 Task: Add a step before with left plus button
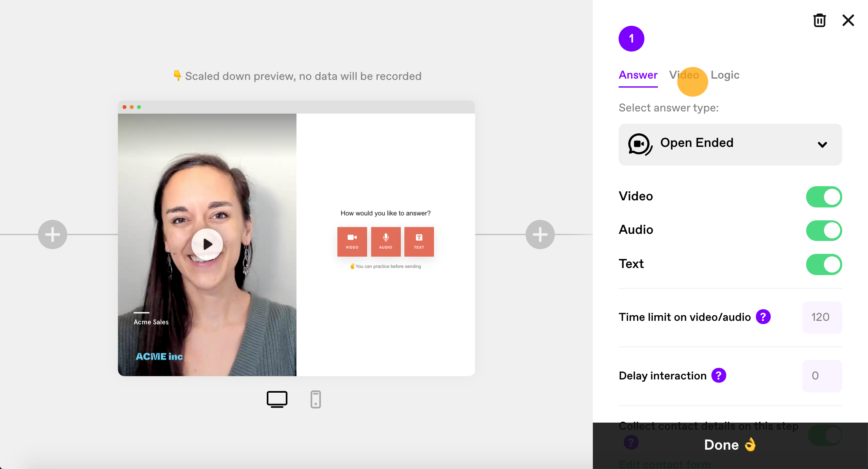point(53,235)
